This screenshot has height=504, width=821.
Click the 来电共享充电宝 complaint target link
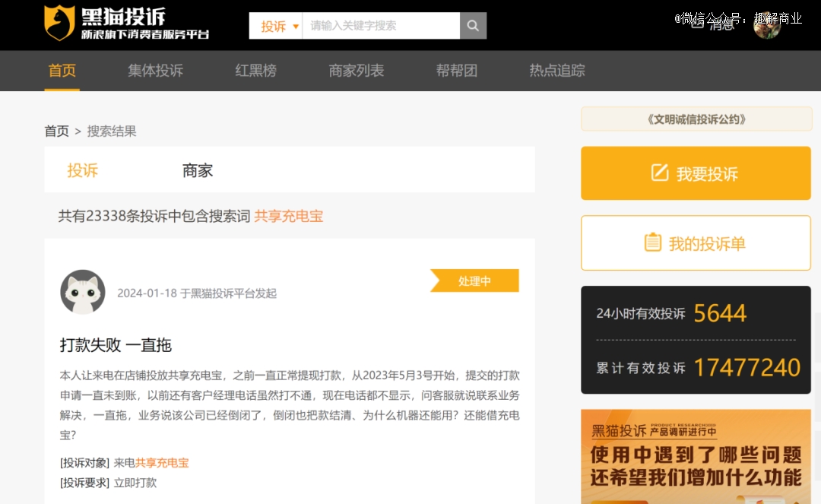(151, 463)
